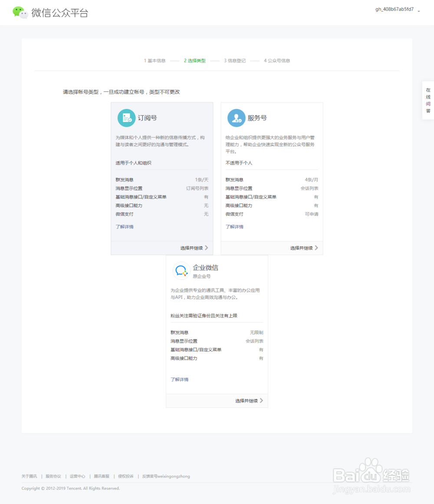Click 群发消息 label in 企业微信 card
Viewport: 434px width, 504px height.
(180, 332)
